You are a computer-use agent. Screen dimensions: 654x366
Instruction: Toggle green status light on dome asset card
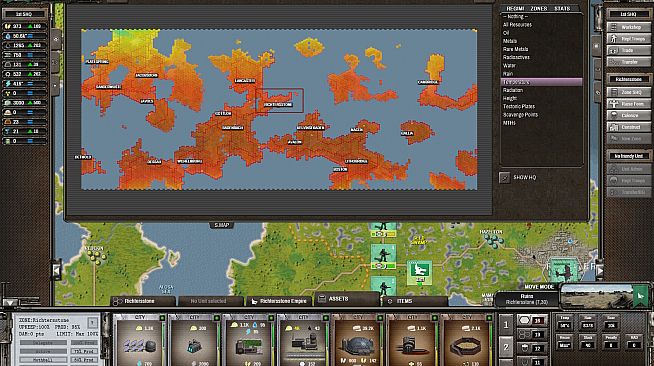pos(380,318)
